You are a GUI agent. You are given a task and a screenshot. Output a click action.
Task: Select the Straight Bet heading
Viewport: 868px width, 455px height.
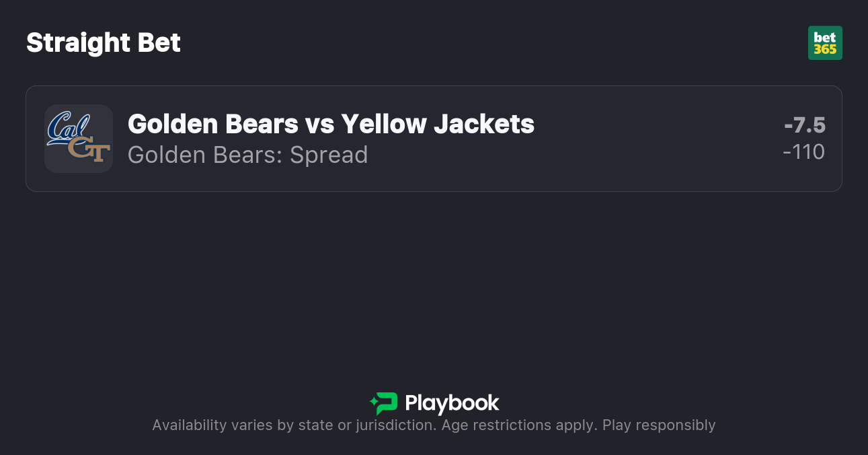coord(104,43)
